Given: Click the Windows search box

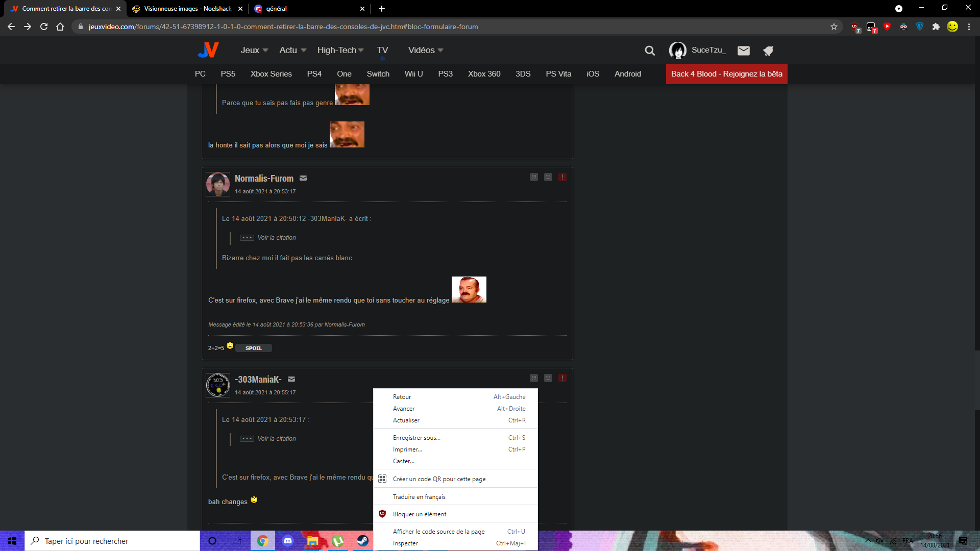Looking at the screenshot, I should 112,541.
